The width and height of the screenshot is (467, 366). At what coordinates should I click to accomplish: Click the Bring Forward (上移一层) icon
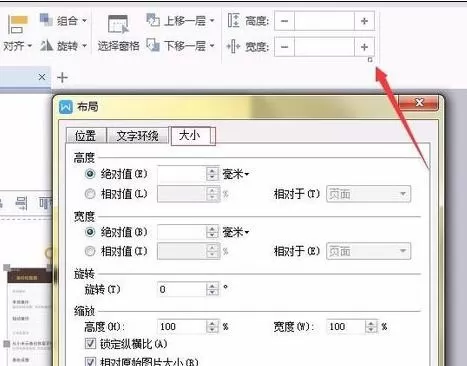coord(153,20)
